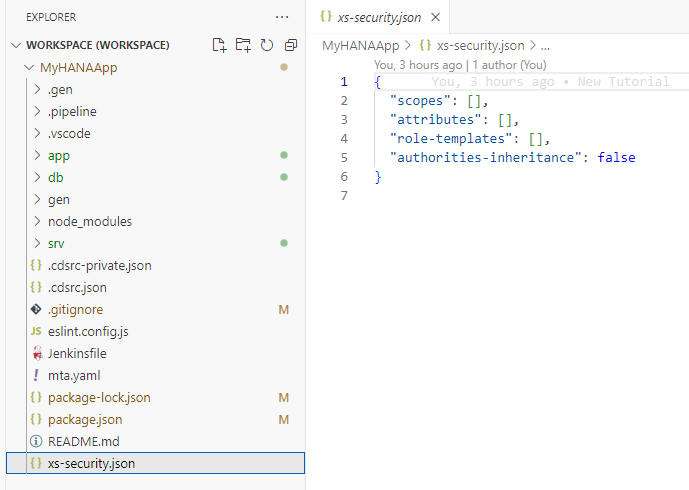The image size is (689, 490).
Task: Select xs-security.json in the file tree
Action: (x=156, y=463)
